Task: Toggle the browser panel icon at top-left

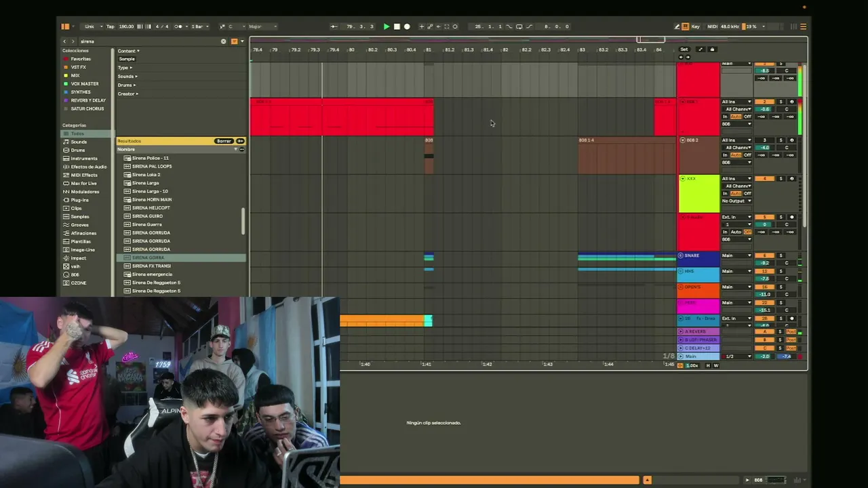Action: point(65,26)
